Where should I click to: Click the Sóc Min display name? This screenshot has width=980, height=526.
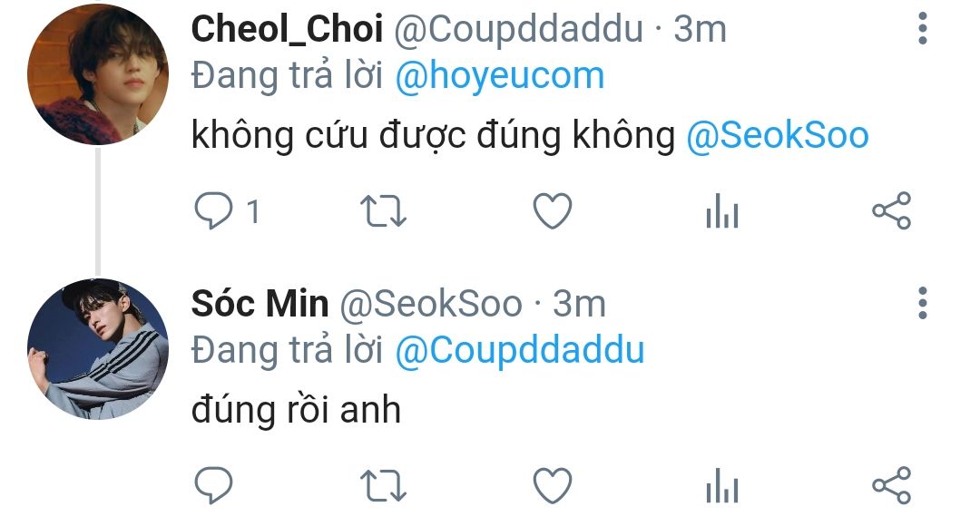point(260,304)
